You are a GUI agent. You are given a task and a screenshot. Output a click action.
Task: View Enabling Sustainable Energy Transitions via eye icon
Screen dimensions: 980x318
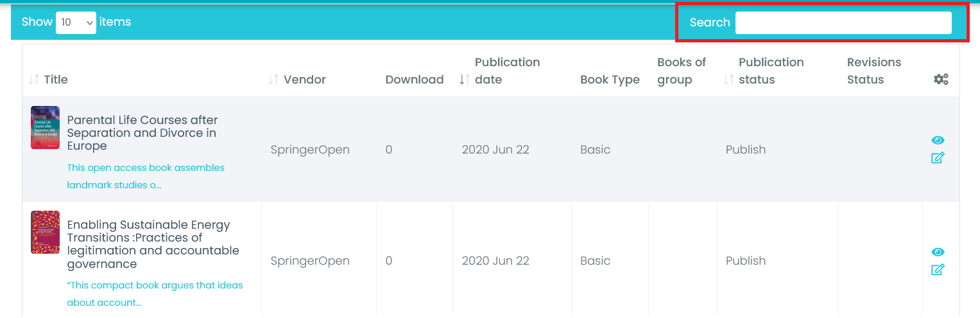click(x=938, y=252)
